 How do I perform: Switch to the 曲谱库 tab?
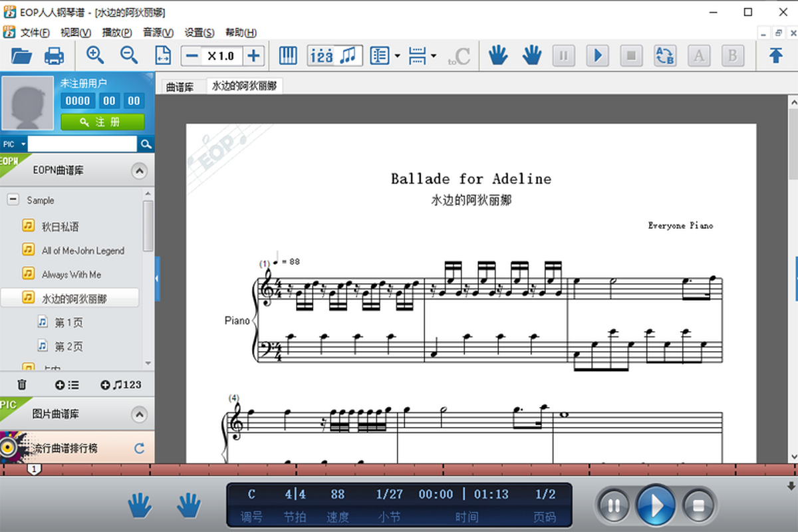click(180, 86)
